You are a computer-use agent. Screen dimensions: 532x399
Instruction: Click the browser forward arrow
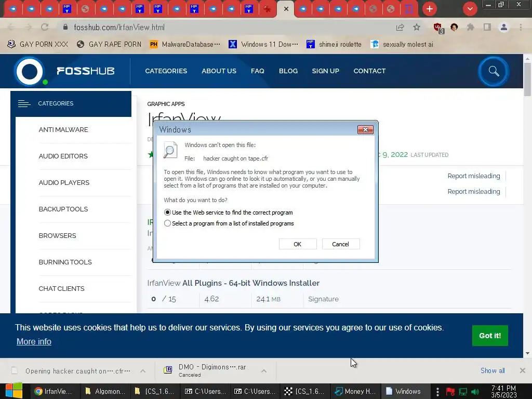[x=28, y=27]
